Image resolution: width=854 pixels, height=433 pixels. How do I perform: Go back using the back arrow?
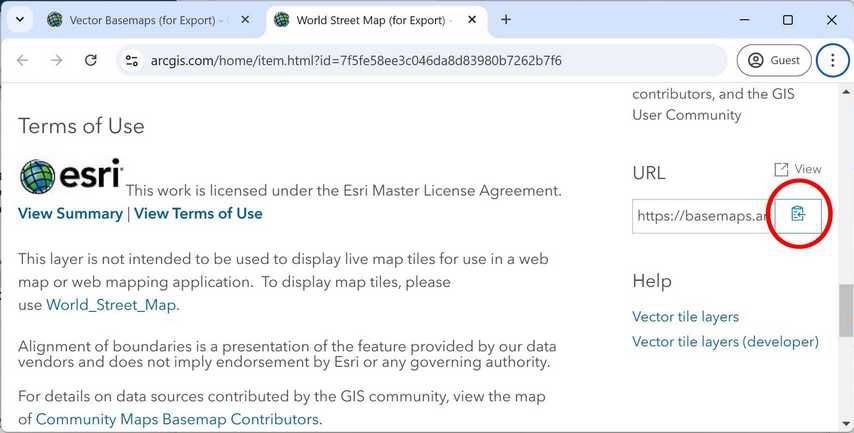[23, 60]
